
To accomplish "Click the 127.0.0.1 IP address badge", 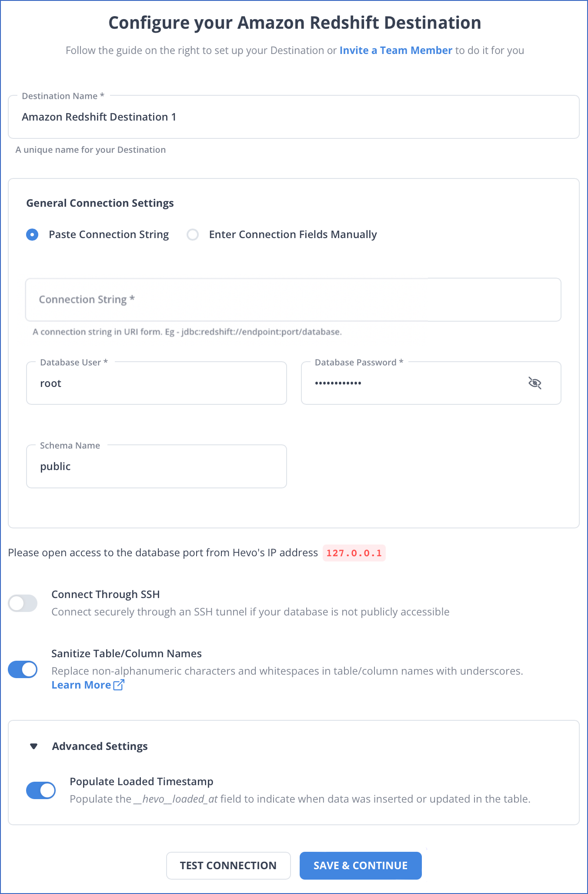I will point(354,553).
